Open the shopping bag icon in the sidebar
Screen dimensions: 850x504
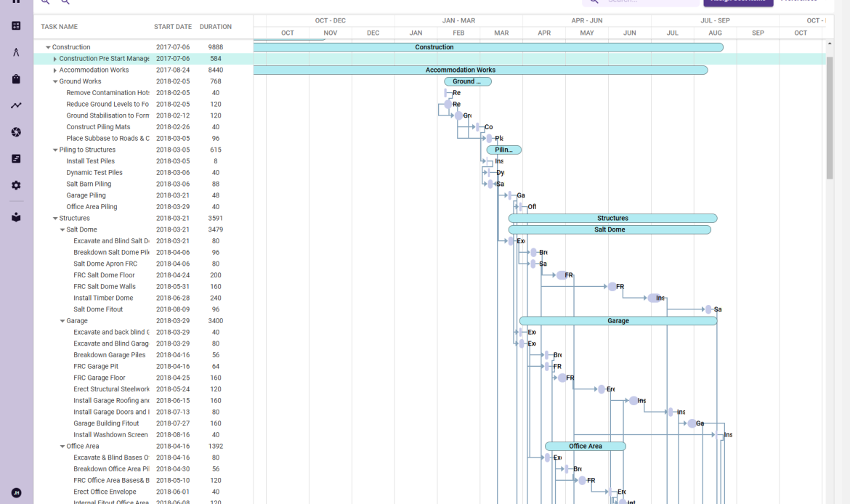coord(16,78)
